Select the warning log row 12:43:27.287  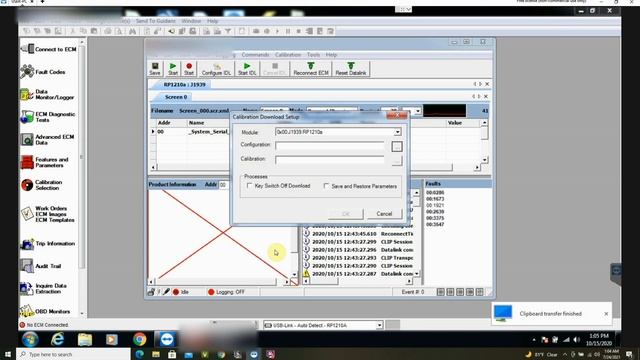tap(358, 274)
